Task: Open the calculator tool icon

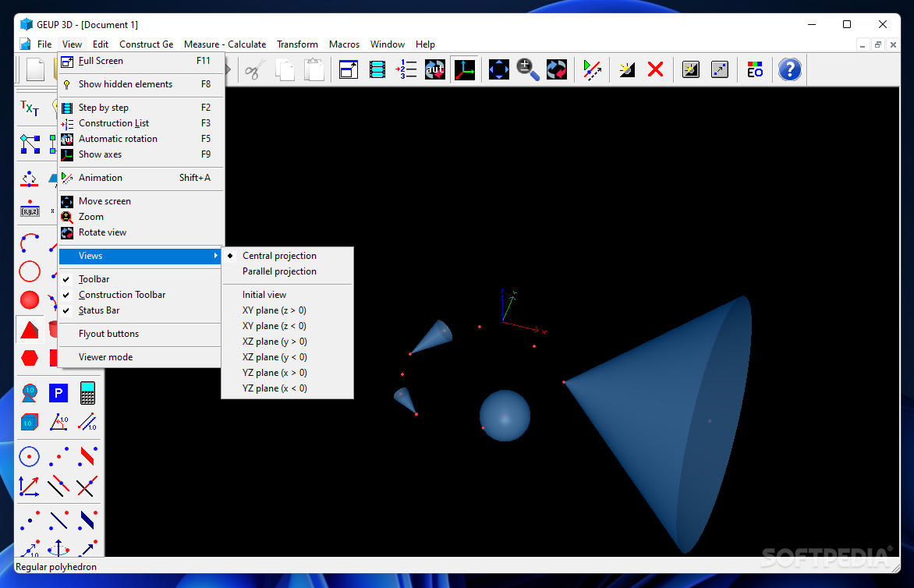Action: (x=87, y=393)
